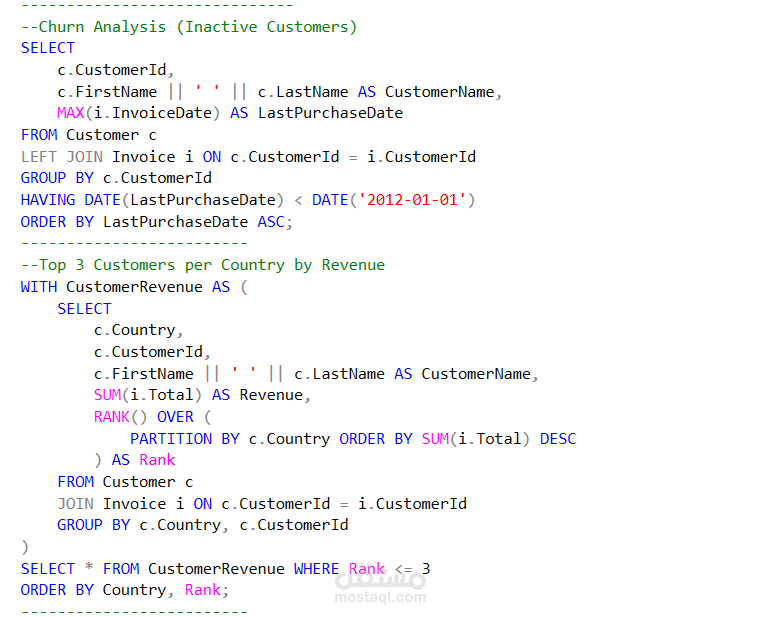Click the 'Revenue,' alias

point(275,395)
